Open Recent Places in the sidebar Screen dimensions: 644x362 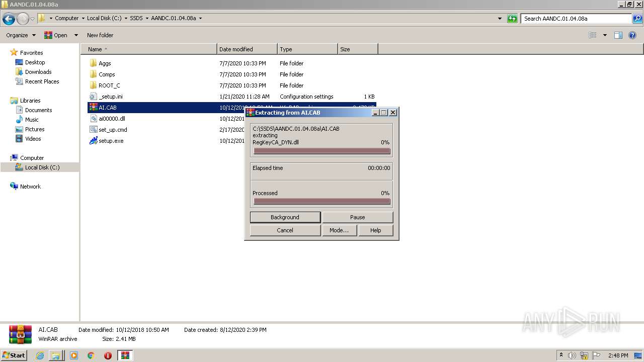[42, 81]
